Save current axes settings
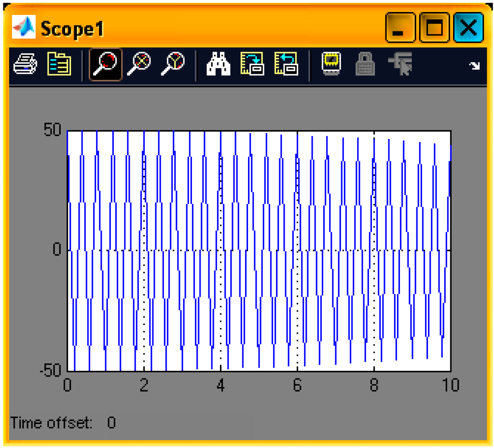The image size is (494, 448). coord(252,65)
